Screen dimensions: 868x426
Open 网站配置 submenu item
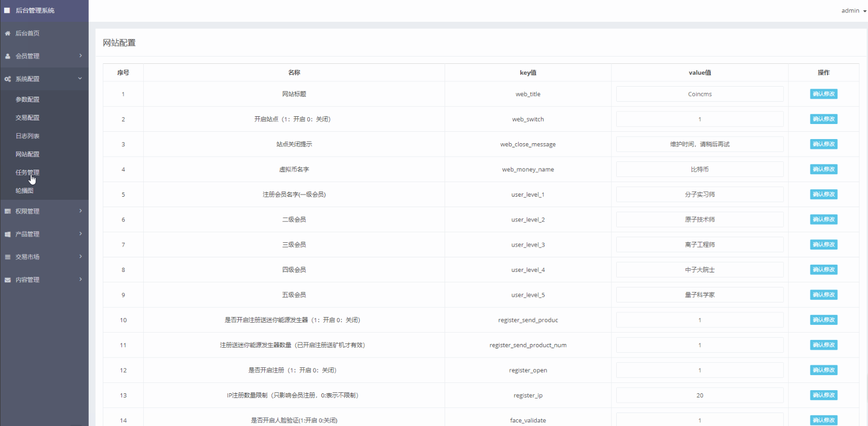pyautogui.click(x=28, y=154)
